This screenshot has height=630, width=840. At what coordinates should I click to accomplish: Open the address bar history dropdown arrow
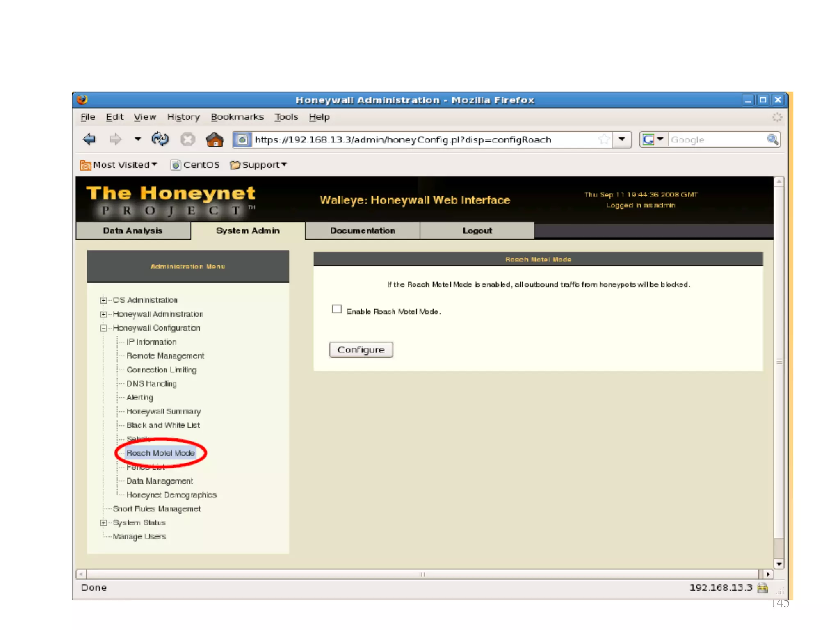tap(622, 139)
